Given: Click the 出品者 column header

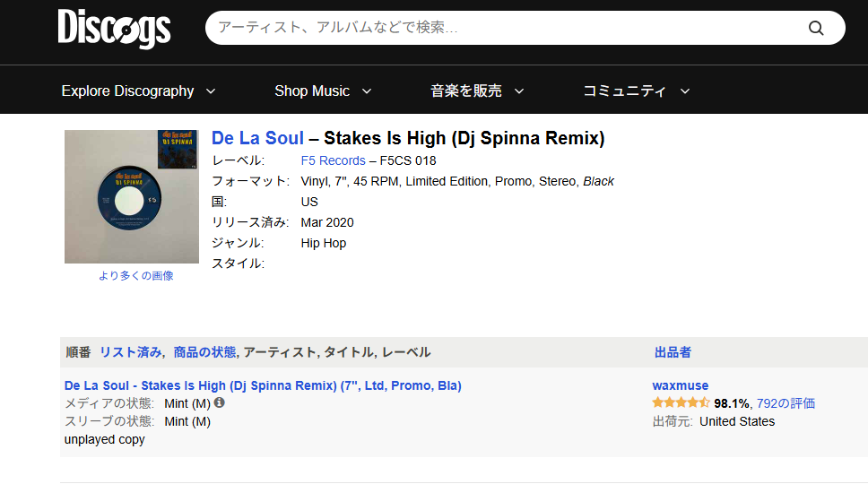Looking at the screenshot, I should 673,352.
